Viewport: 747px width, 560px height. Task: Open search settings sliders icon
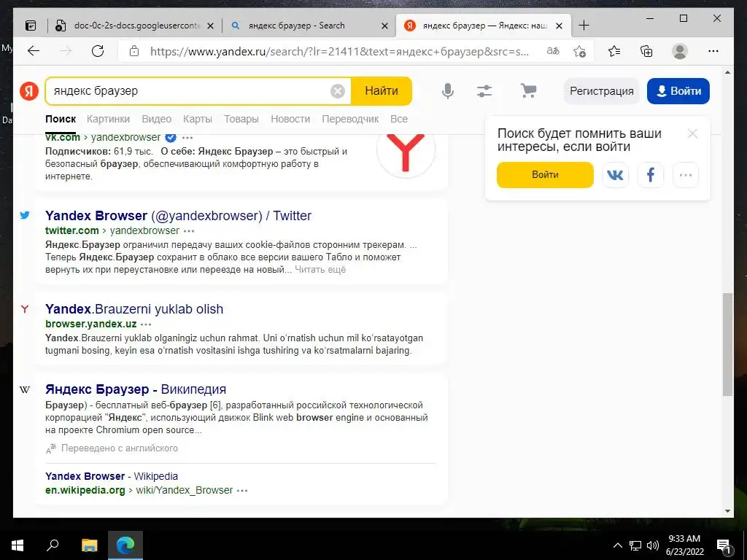[484, 91]
